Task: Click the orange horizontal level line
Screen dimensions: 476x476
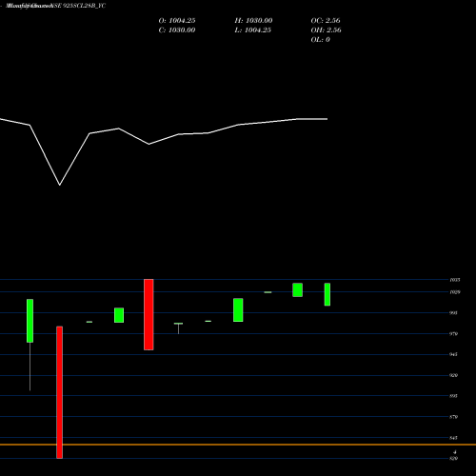Action: [x=238, y=445]
